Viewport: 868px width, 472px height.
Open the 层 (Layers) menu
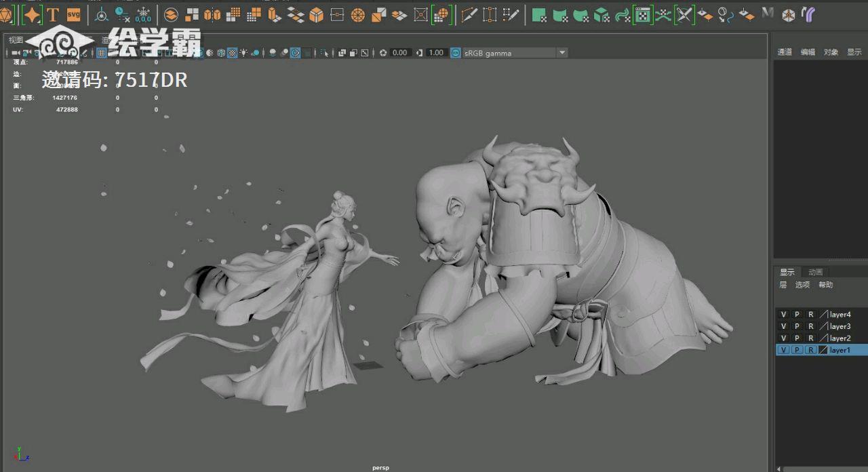(783, 285)
